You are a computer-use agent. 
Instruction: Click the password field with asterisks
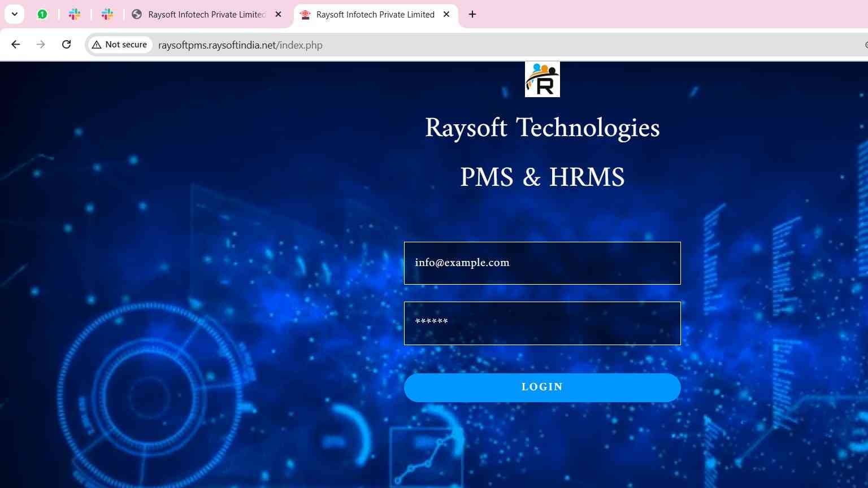pos(542,323)
